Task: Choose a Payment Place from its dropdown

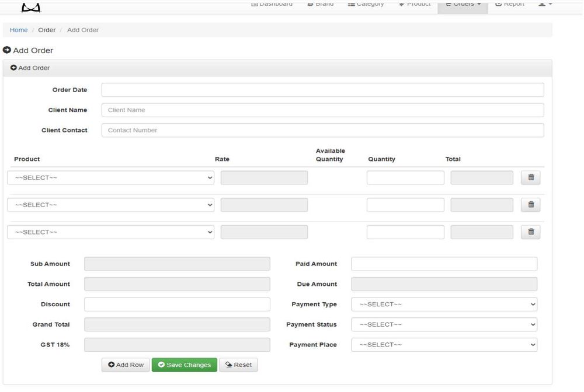Action: tap(444, 345)
